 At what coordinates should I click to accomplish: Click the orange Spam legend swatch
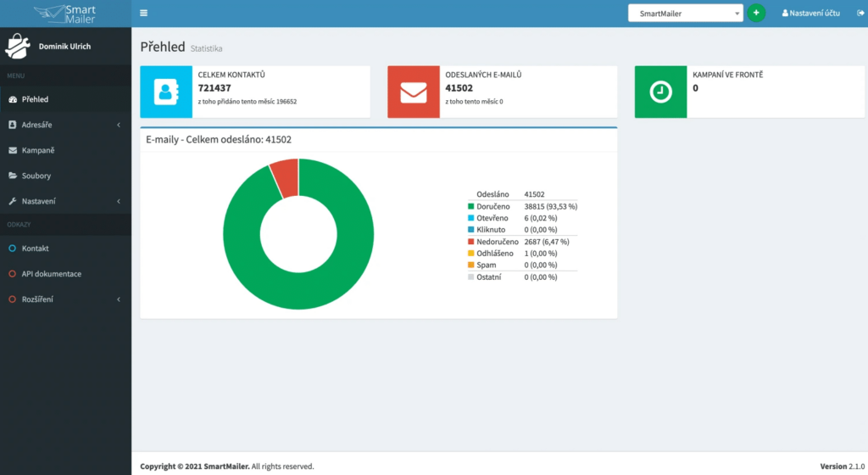(x=471, y=265)
